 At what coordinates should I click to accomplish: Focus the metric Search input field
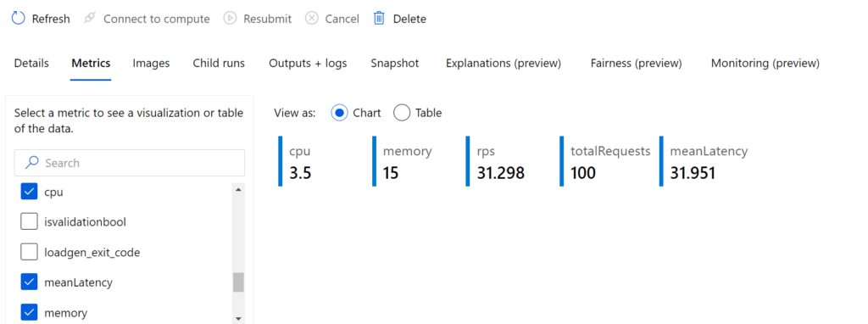[129, 163]
